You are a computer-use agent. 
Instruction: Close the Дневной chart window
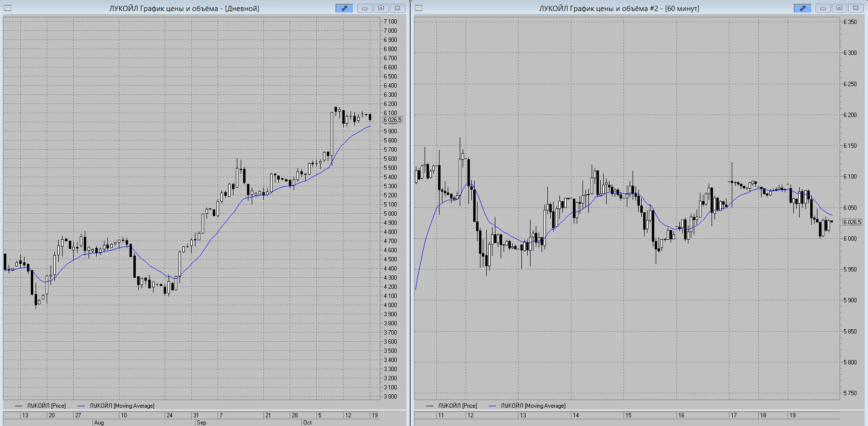coord(397,8)
